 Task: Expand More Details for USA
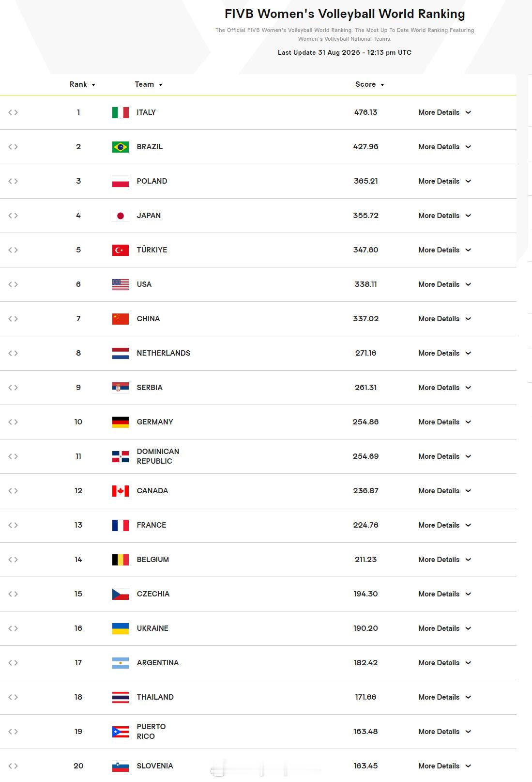pyautogui.click(x=444, y=284)
